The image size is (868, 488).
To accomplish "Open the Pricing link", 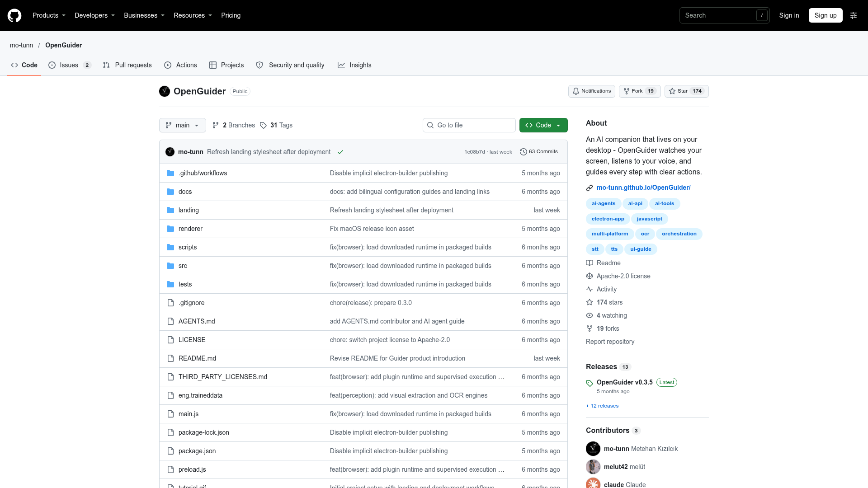I will (x=231, y=15).
